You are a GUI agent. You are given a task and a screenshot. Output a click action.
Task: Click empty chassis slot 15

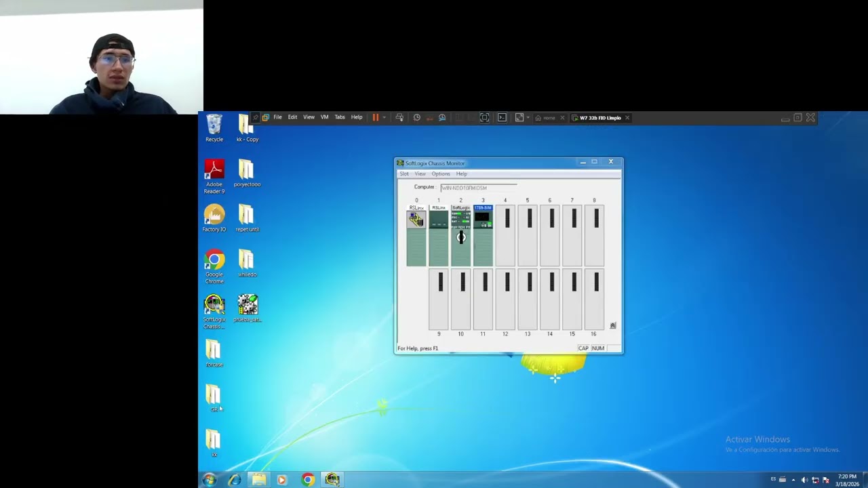click(572, 299)
